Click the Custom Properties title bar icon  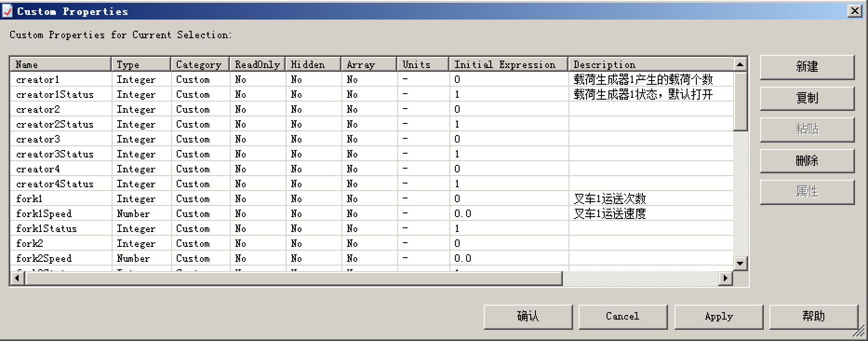[x=7, y=11]
